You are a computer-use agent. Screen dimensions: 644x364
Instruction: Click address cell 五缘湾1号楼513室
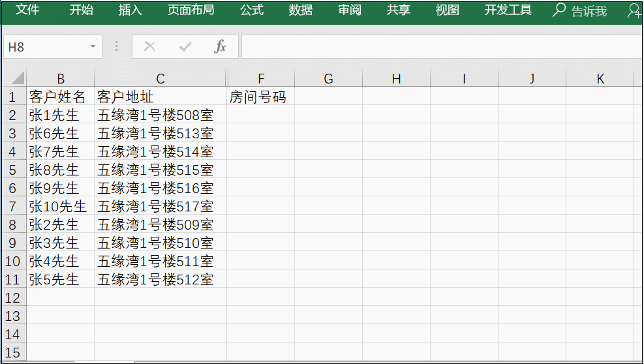[160, 133]
